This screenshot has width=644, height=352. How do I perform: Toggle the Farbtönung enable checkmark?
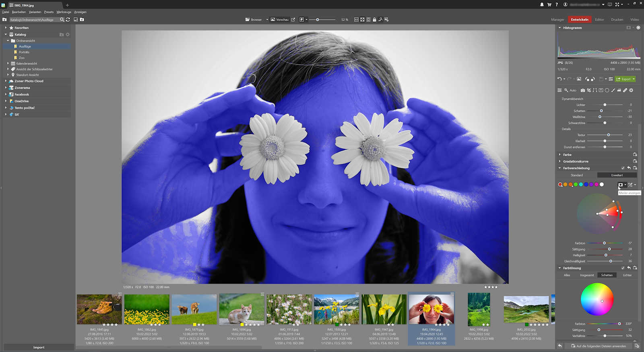click(x=623, y=268)
